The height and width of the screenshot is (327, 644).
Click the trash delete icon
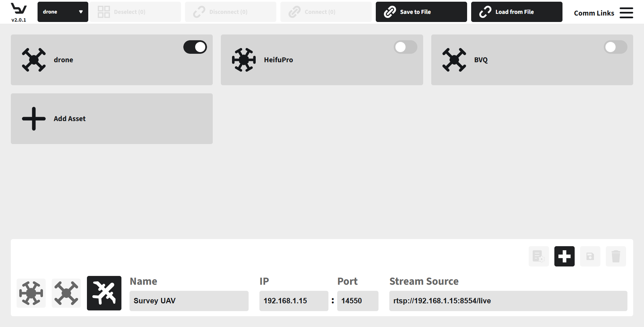coord(616,256)
